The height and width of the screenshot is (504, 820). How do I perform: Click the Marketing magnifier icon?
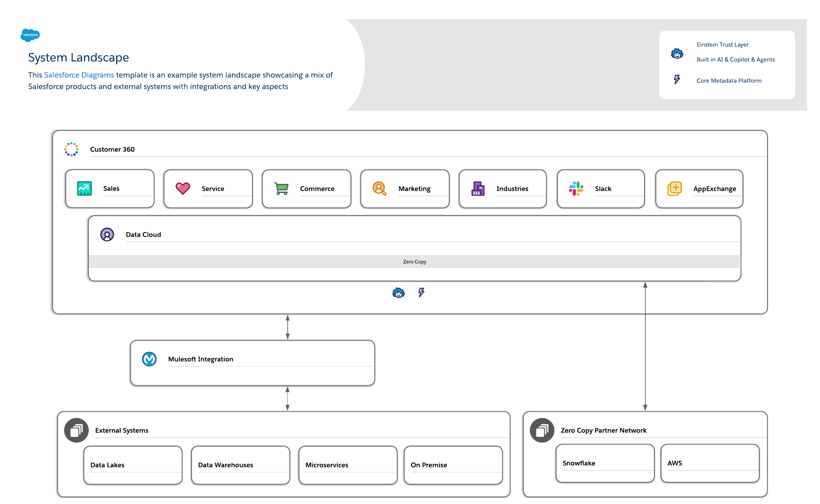click(x=379, y=188)
